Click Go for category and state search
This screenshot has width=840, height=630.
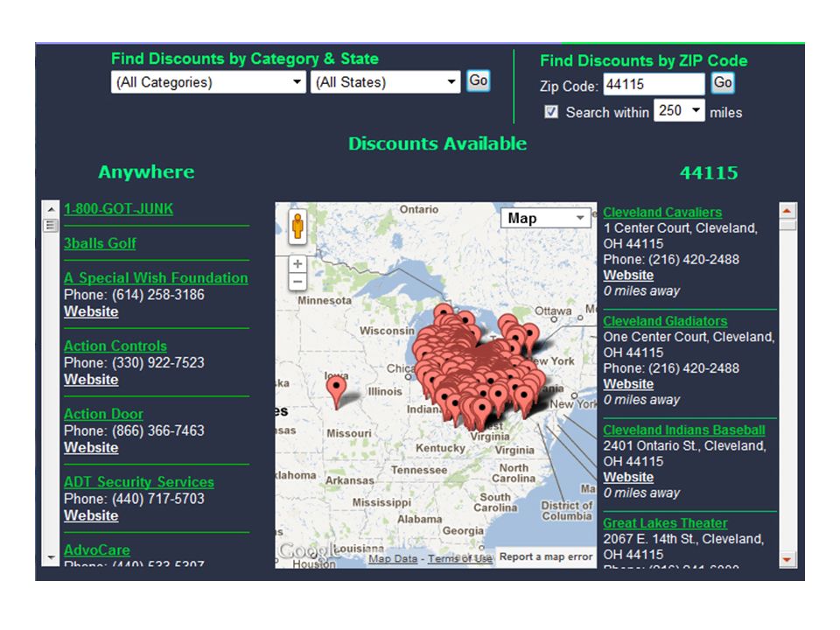(478, 80)
